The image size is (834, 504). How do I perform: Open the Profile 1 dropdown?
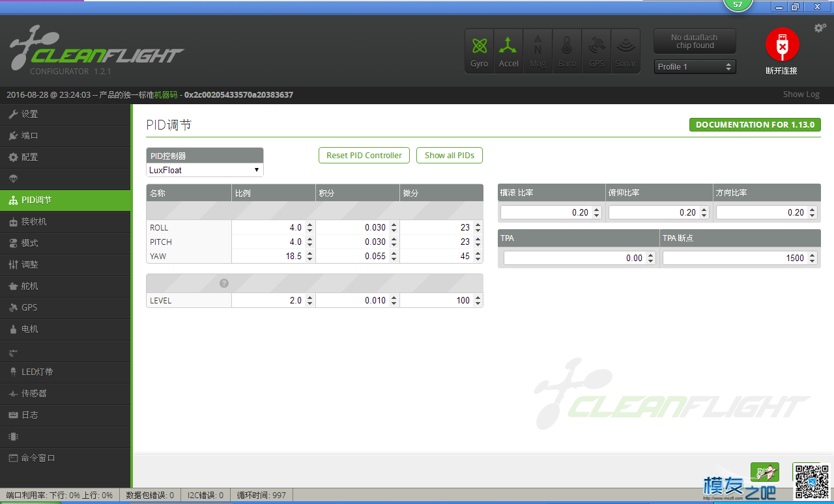pos(695,66)
